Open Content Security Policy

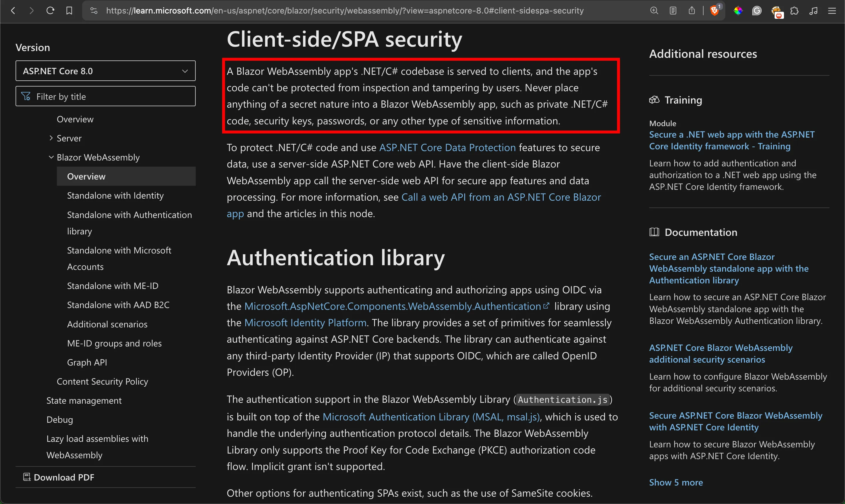102,381
